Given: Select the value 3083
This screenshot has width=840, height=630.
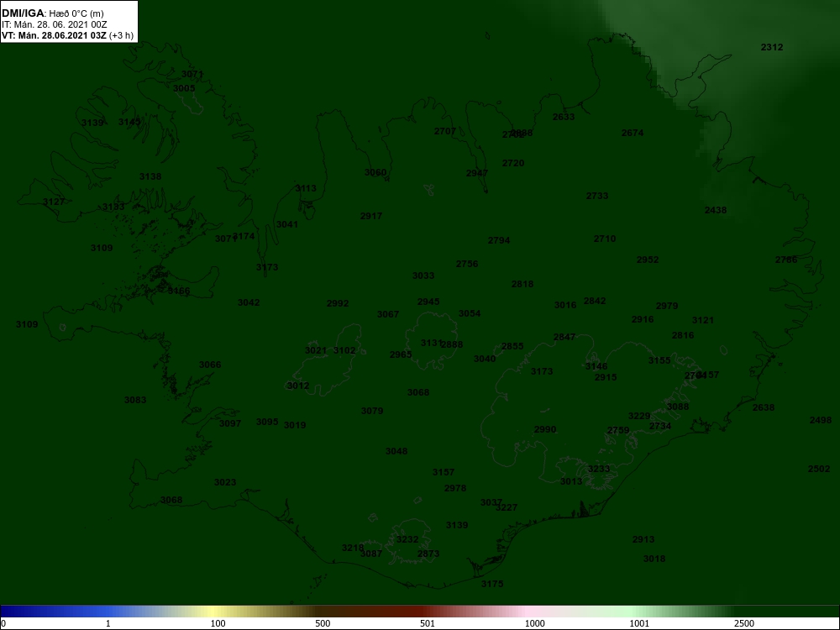Looking at the screenshot, I should (x=135, y=400).
